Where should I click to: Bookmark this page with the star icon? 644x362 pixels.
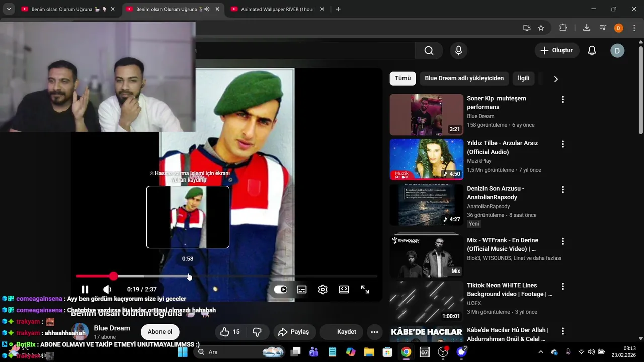[x=541, y=28]
